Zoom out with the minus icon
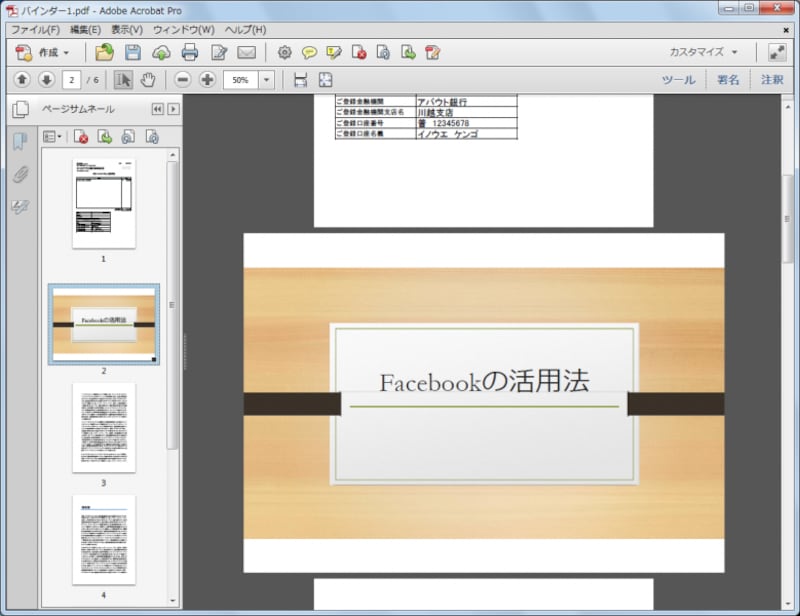This screenshot has width=800, height=616. (182, 80)
